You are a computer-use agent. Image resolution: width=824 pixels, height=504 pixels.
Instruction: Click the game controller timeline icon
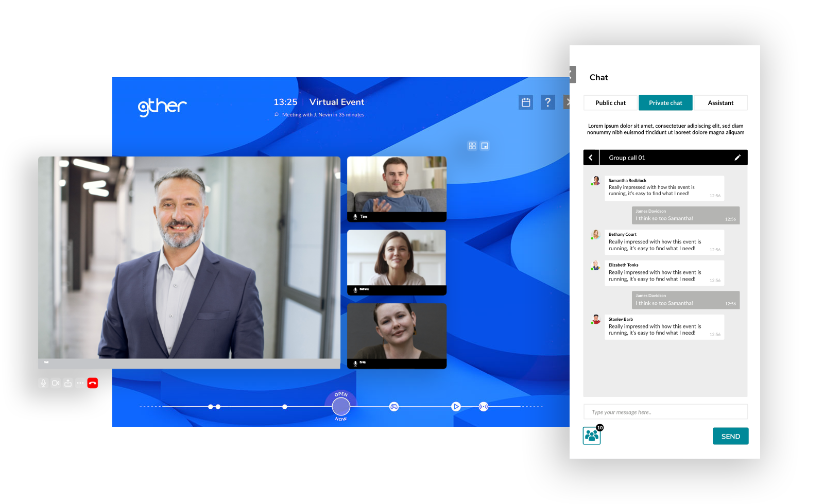394,407
